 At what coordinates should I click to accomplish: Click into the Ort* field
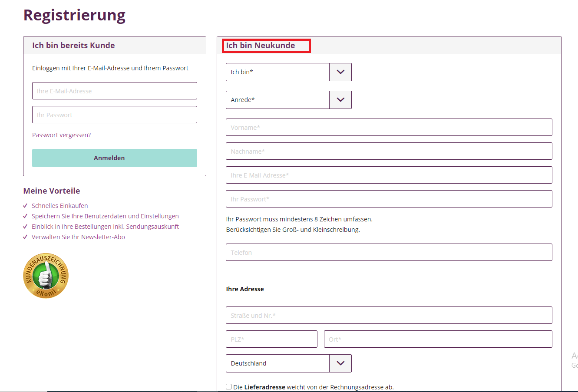(x=438, y=339)
